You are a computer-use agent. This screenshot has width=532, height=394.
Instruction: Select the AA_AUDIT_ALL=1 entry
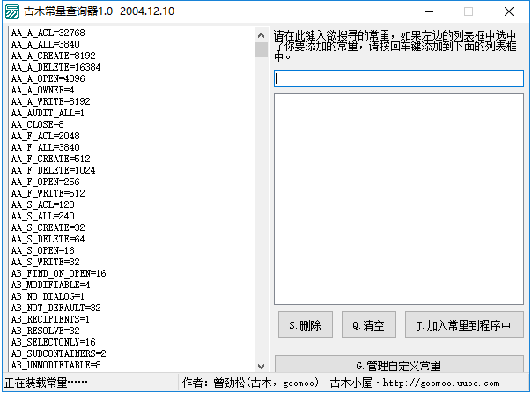coord(48,113)
